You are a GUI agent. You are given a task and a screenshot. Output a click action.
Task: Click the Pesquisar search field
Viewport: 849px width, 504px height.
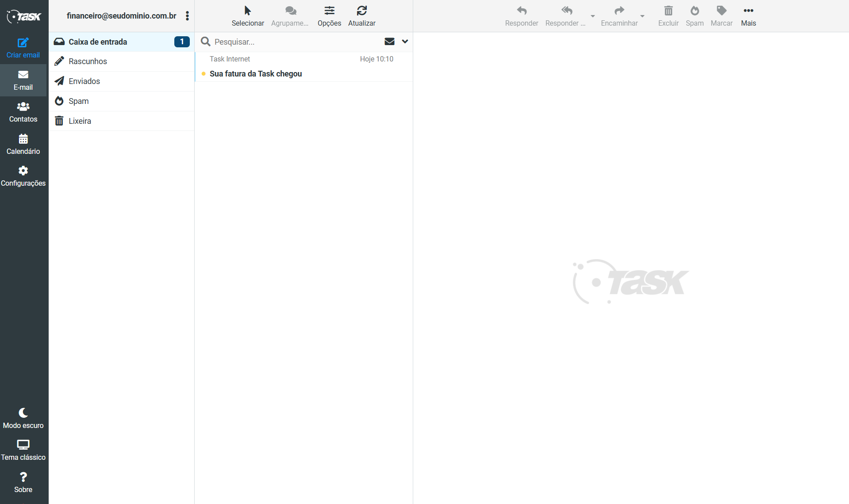[x=292, y=42]
